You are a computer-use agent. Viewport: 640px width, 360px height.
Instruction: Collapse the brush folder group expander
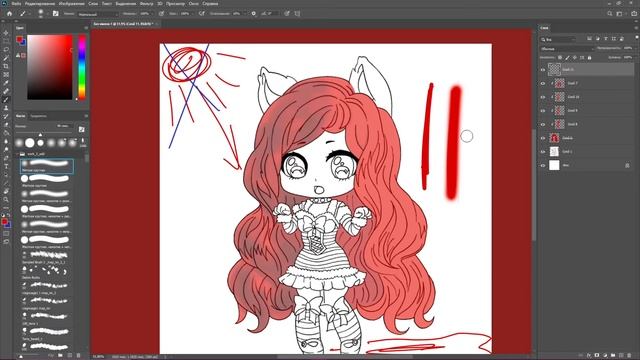[18, 154]
